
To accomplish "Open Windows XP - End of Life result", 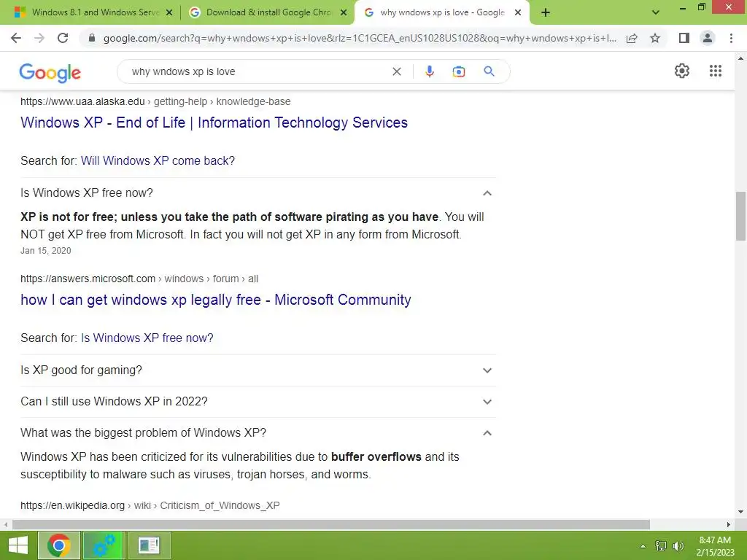I will (x=214, y=122).
